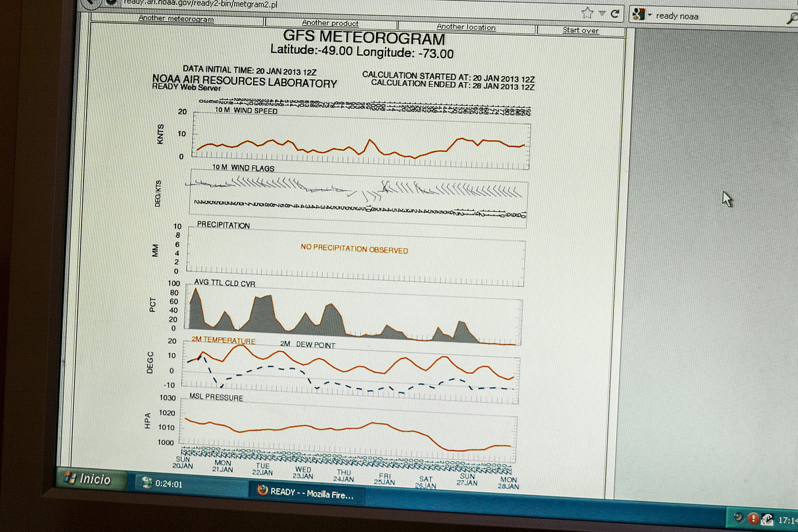Click the 'MON 28JAN' date axis label

click(x=508, y=483)
